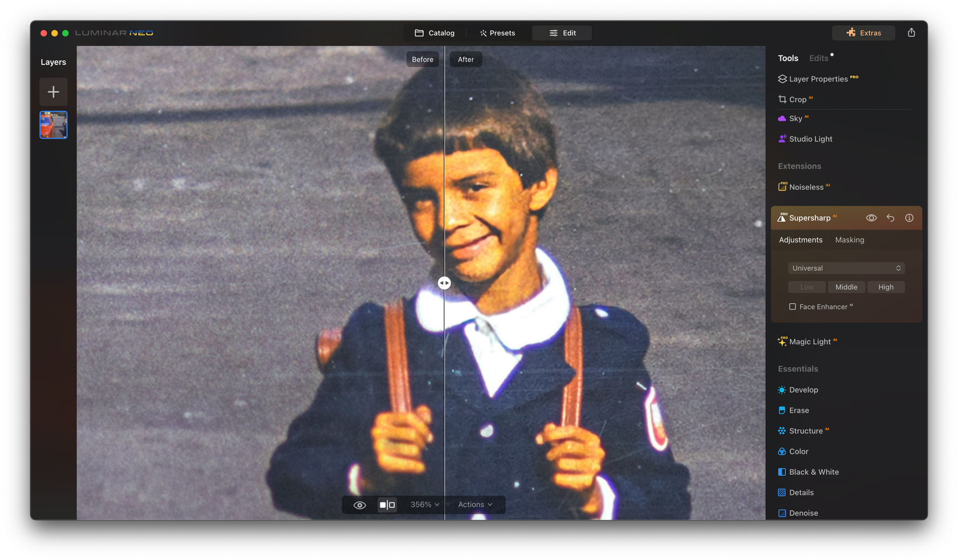Open the Actions dropdown
This screenshot has width=958, height=560.
474,505
